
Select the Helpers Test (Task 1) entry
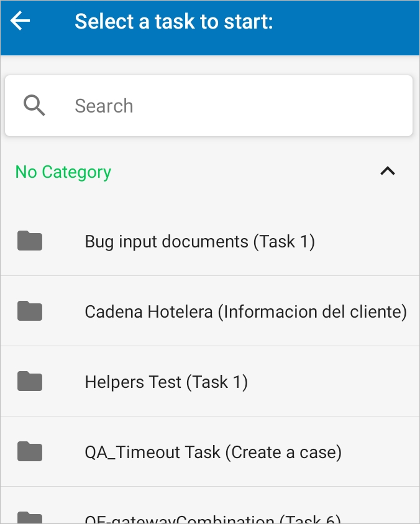(x=166, y=382)
